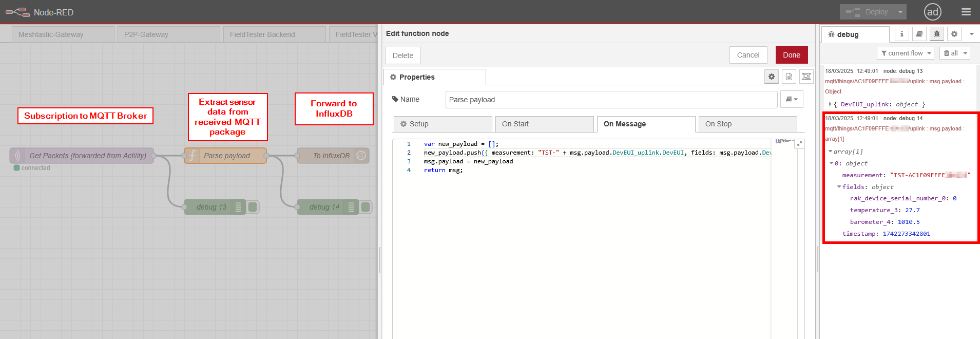This screenshot has height=339, width=980.
Task: Show node properties gear icon in editor
Action: 772,77
